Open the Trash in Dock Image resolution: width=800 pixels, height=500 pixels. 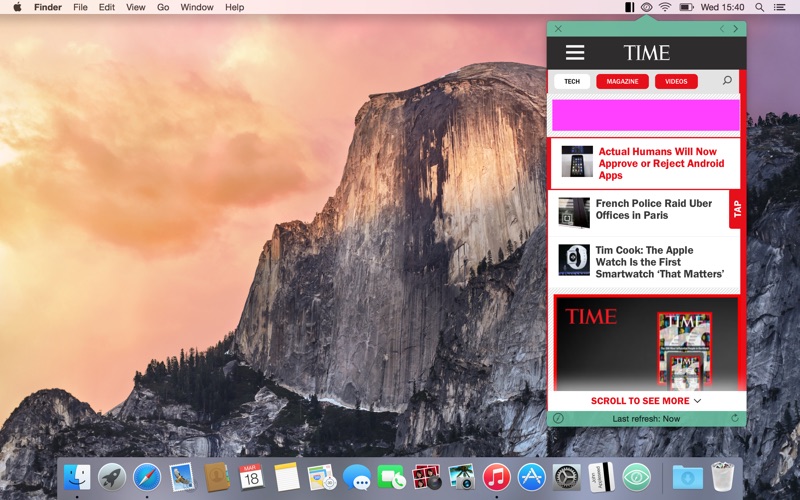[x=722, y=478]
